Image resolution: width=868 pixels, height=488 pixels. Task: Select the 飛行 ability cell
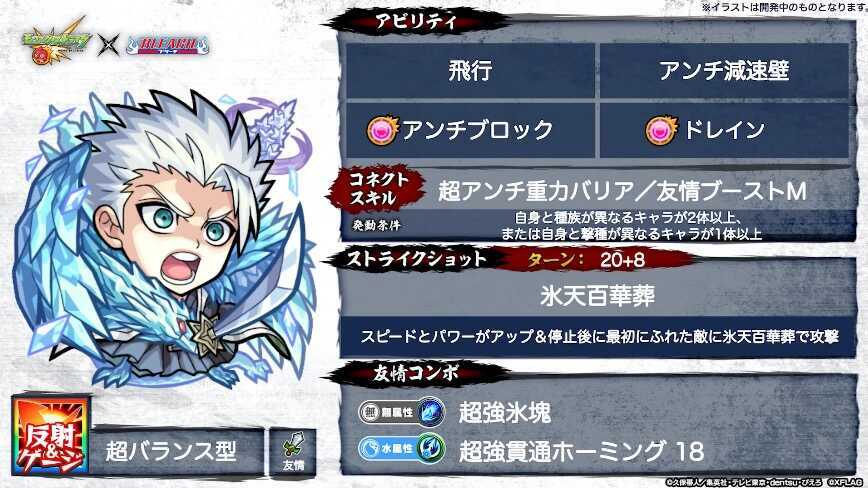pos(470,71)
